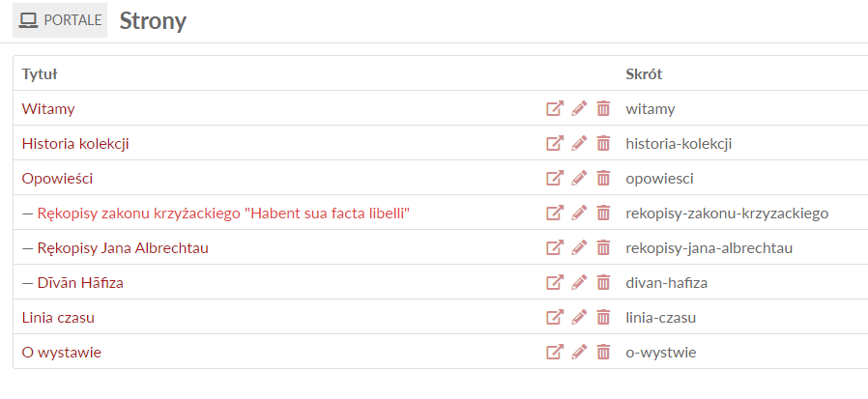
Task: Open Rękopisy zakonu krzyżackiego title link
Action: [x=223, y=214]
